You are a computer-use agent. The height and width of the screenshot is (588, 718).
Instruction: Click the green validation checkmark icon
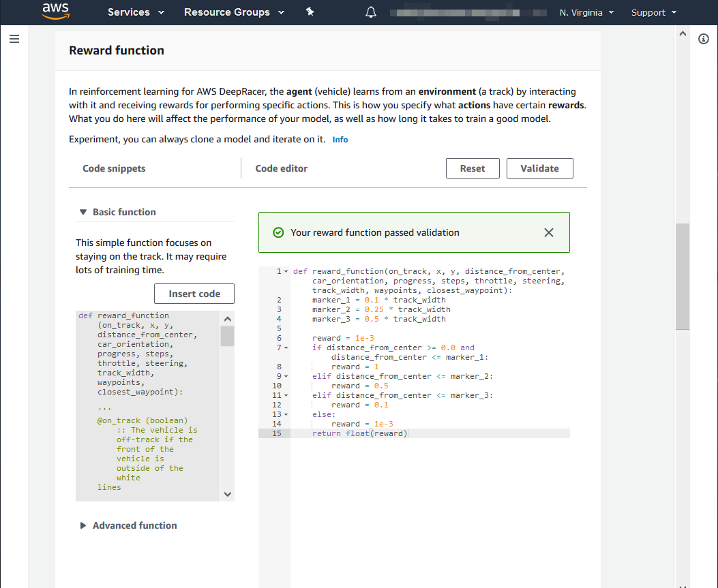tap(278, 232)
